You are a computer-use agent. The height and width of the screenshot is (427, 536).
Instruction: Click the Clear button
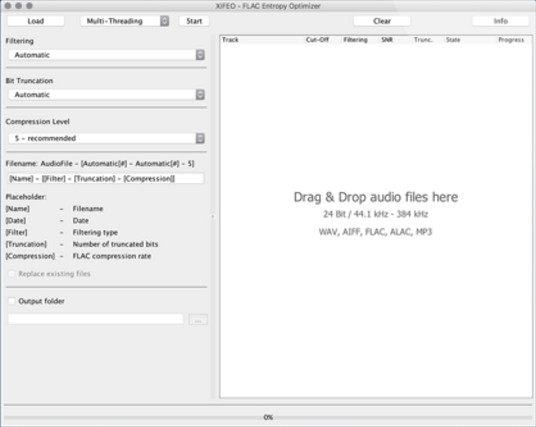point(382,21)
